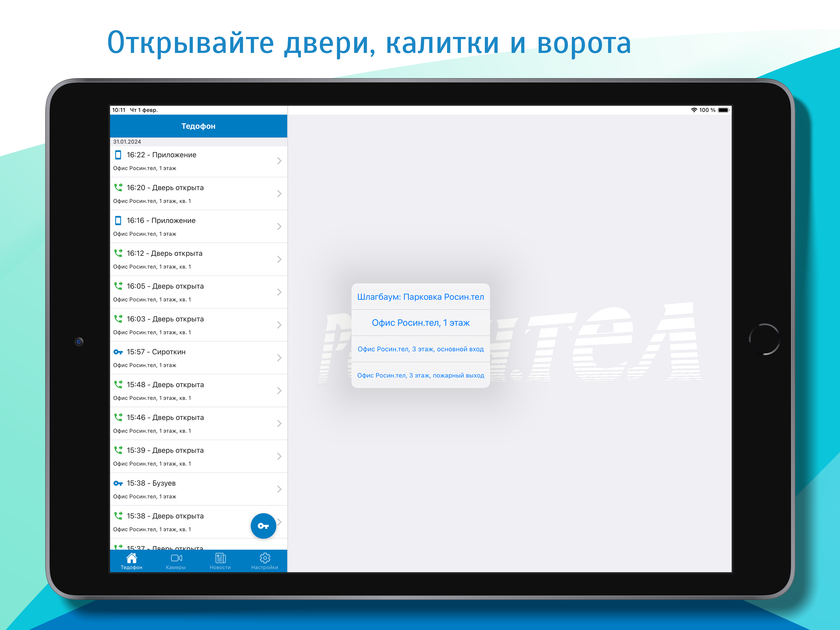Open 15:57 - Сироткин event title
Screen dimensions: 840x630
coord(156,352)
